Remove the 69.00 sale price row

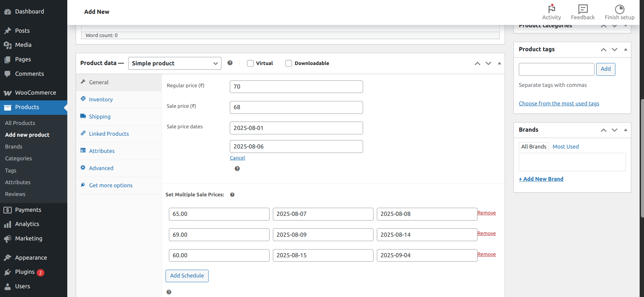tap(487, 233)
